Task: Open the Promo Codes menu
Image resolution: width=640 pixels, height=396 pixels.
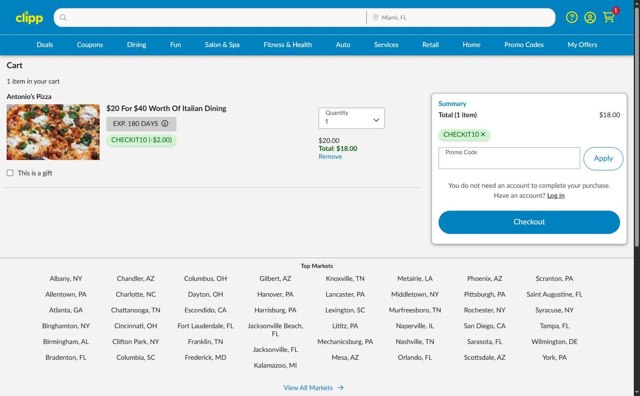Action: [x=524, y=45]
